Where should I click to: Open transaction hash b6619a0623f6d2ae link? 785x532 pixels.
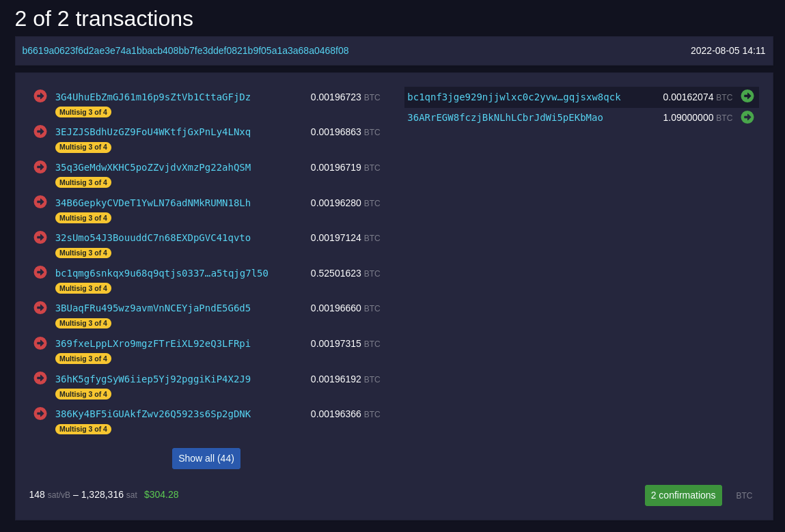tap(185, 51)
